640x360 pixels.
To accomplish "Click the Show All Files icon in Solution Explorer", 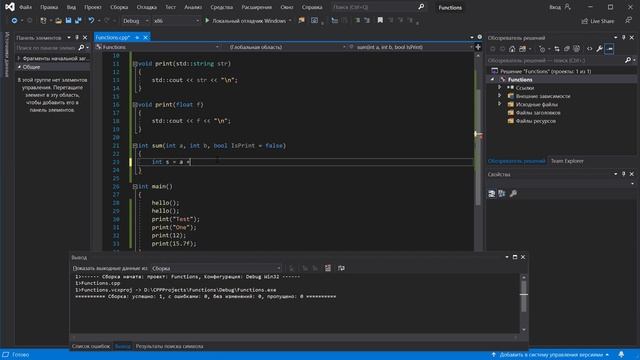I will (x=576, y=49).
